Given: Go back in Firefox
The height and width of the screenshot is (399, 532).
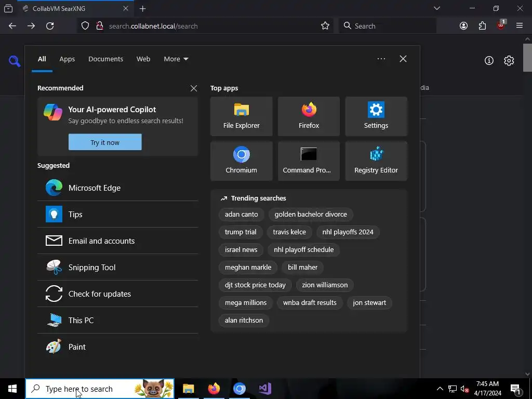Looking at the screenshot, I should [x=12, y=26].
